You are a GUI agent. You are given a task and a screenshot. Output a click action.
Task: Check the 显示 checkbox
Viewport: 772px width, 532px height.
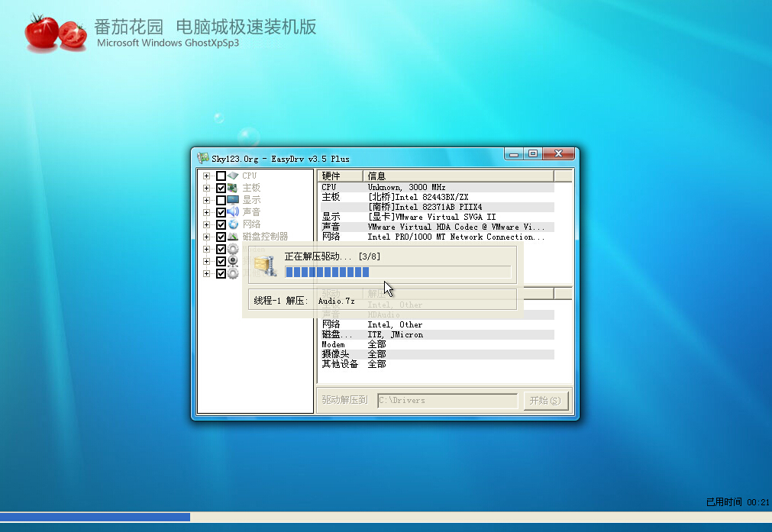pyautogui.click(x=221, y=200)
